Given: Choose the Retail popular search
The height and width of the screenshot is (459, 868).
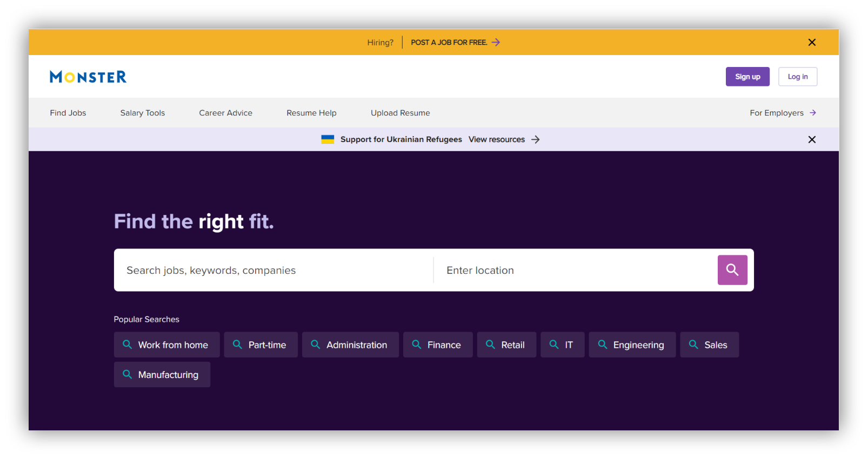Looking at the screenshot, I should 507,345.
